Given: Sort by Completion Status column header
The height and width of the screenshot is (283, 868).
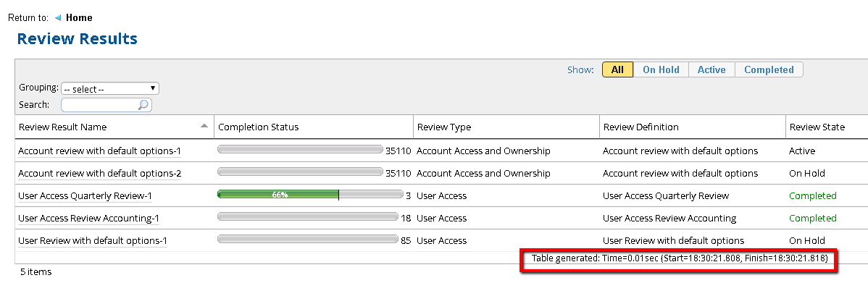Looking at the screenshot, I should tap(259, 127).
